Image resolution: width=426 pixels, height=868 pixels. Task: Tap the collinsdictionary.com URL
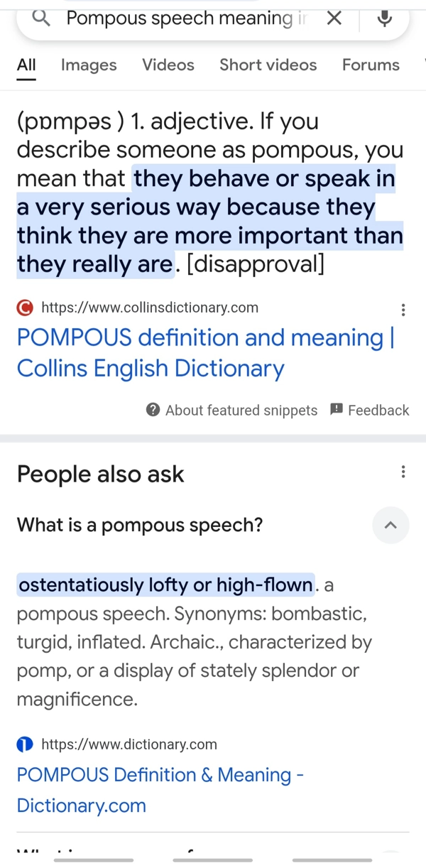click(150, 308)
